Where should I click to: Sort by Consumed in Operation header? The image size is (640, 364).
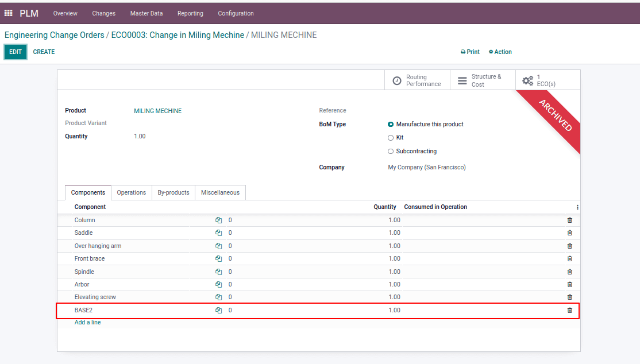click(x=435, y=207)
